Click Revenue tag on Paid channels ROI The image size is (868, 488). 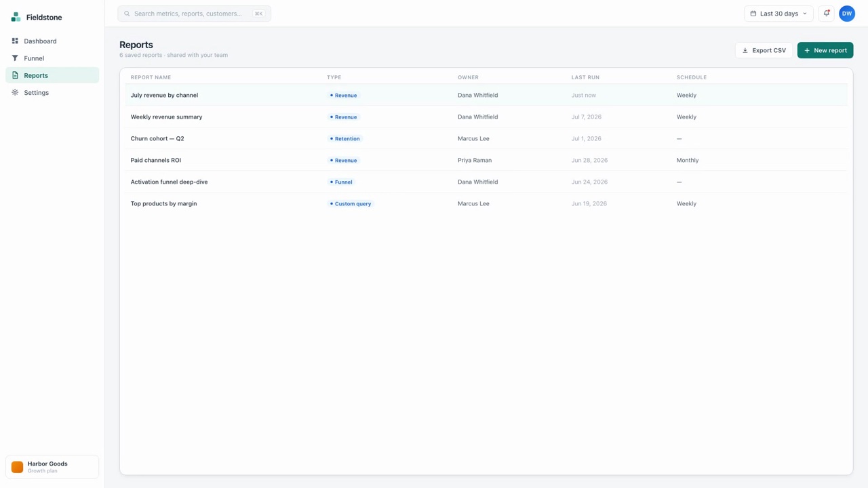tap(343, 160)
